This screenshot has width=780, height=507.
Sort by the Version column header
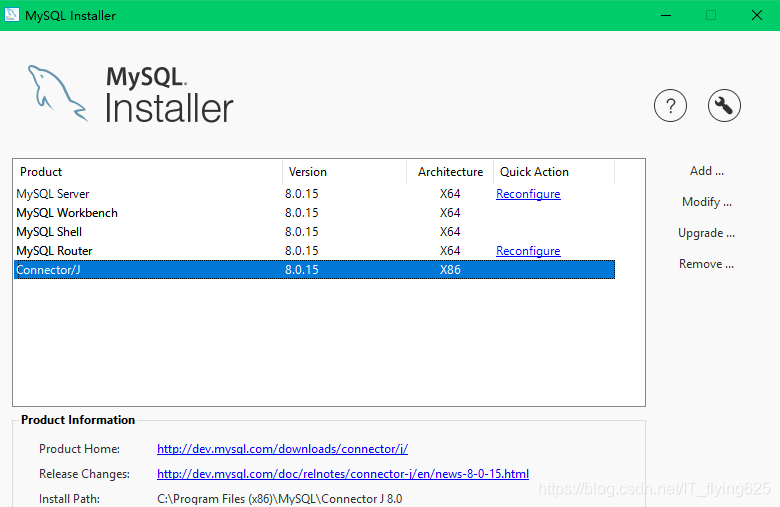[344, 172]
